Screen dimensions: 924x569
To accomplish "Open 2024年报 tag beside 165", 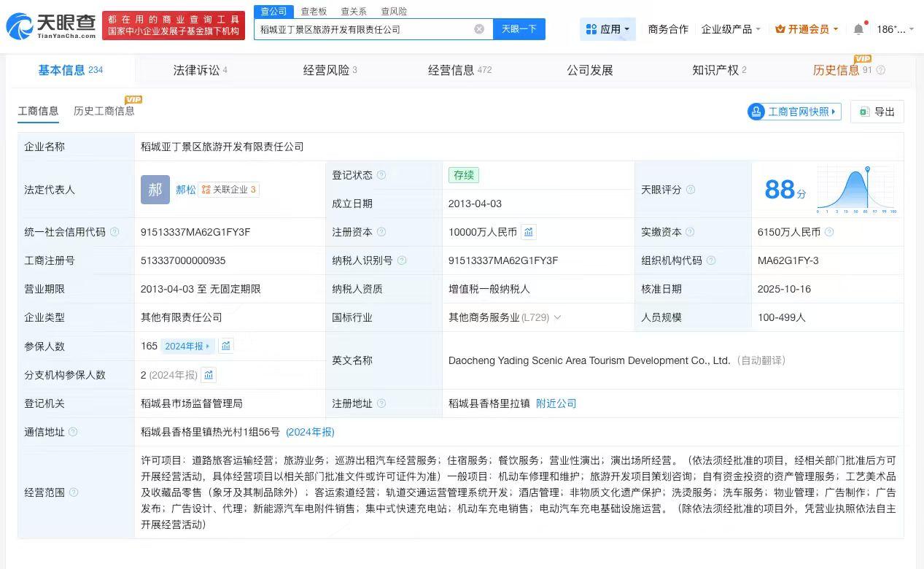I will [187, 346].
